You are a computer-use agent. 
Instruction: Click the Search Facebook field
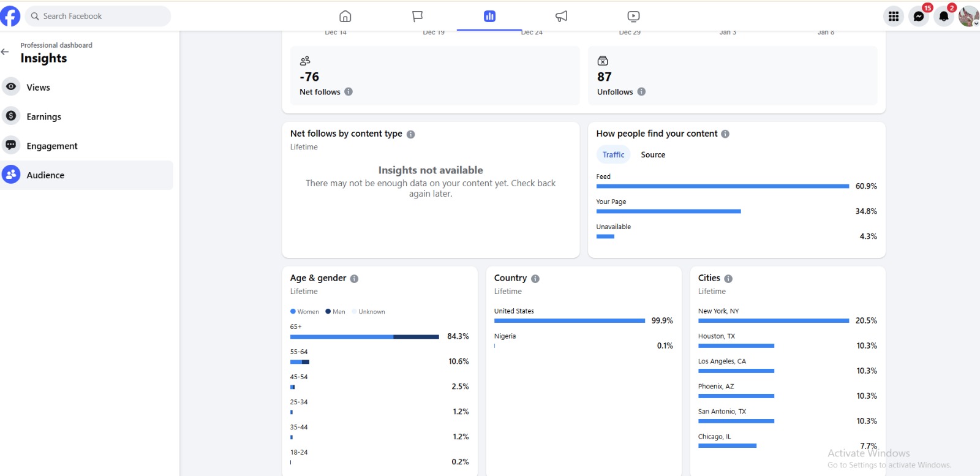click(x=98, y=16)
